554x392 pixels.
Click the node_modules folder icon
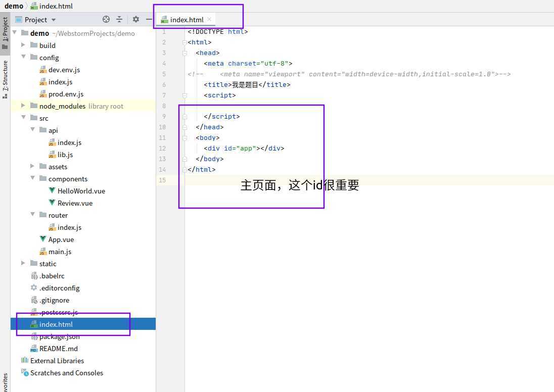point(34,106)
